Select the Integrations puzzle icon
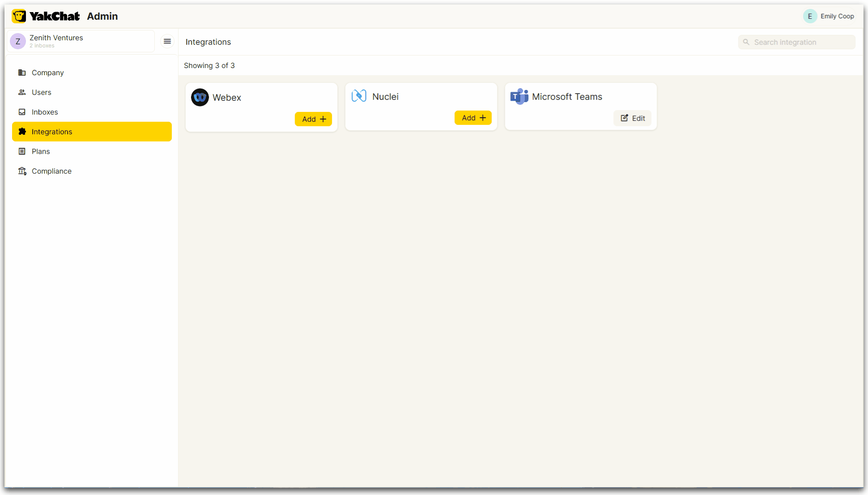Viewport: 868px width, 495px height. point(22,132)
